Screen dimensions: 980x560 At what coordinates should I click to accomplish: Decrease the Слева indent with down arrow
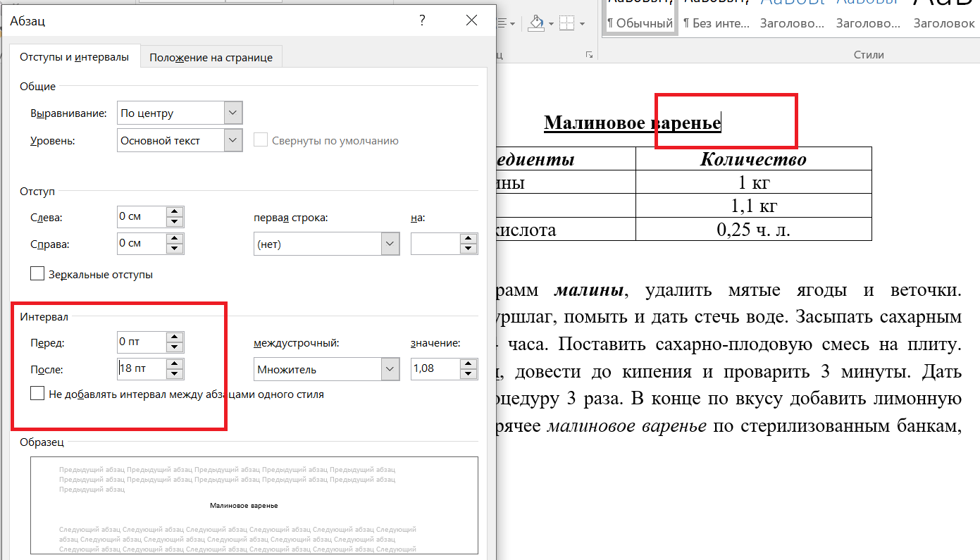pos(175,221)
